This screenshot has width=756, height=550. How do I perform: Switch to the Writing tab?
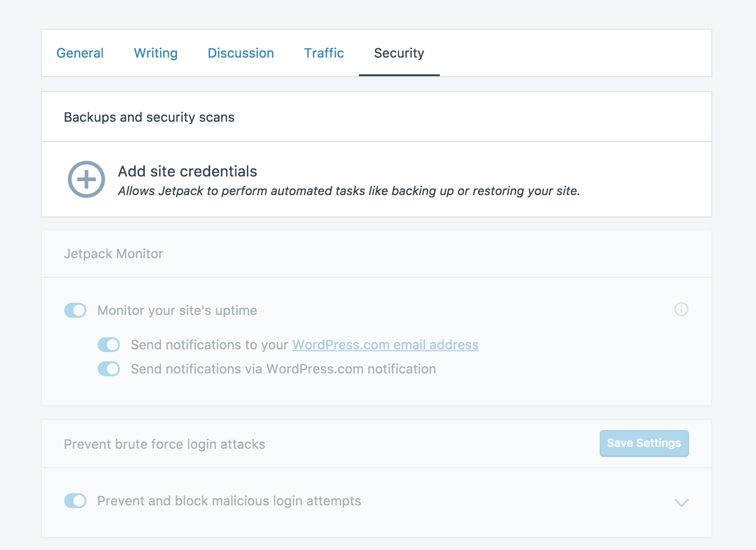tap(156, 53)
